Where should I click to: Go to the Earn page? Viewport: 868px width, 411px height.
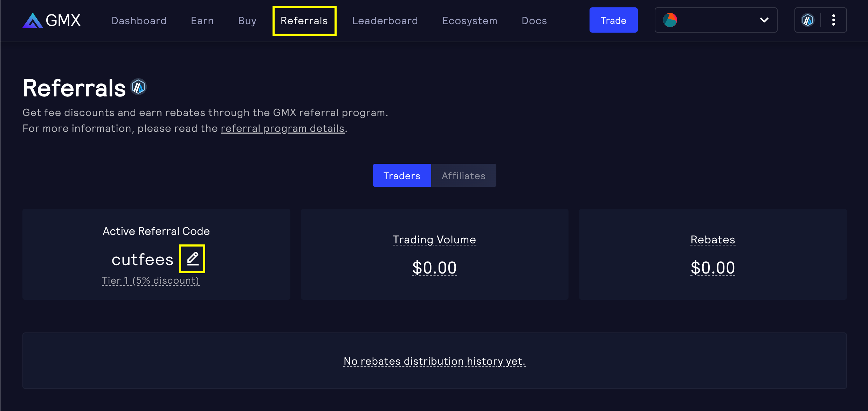[202, 21]
